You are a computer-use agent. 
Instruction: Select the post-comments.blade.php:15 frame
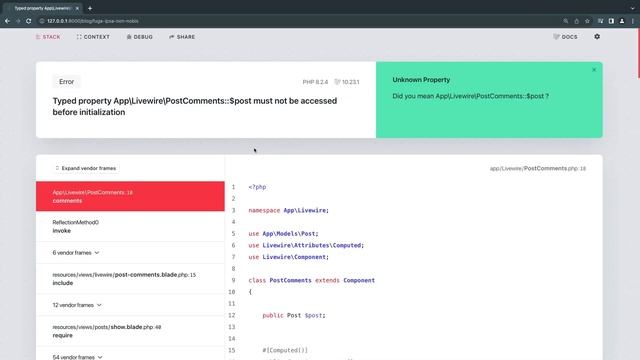(x=130, y=279)
